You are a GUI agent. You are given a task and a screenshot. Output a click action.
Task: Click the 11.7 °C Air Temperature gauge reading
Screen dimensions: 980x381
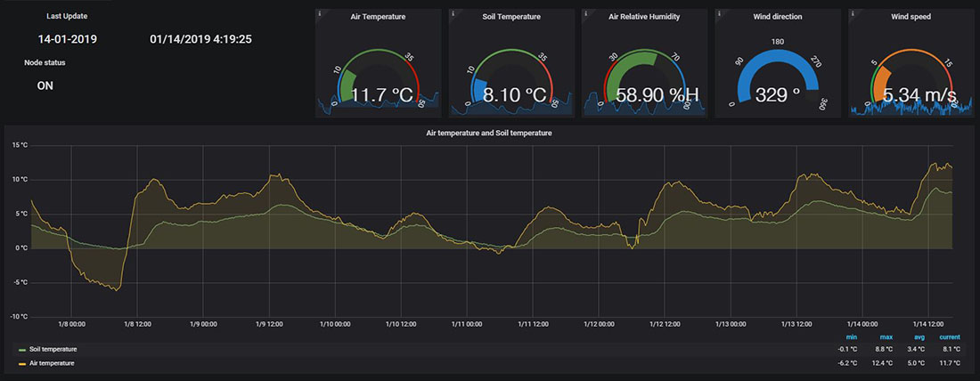click(382, 95)
